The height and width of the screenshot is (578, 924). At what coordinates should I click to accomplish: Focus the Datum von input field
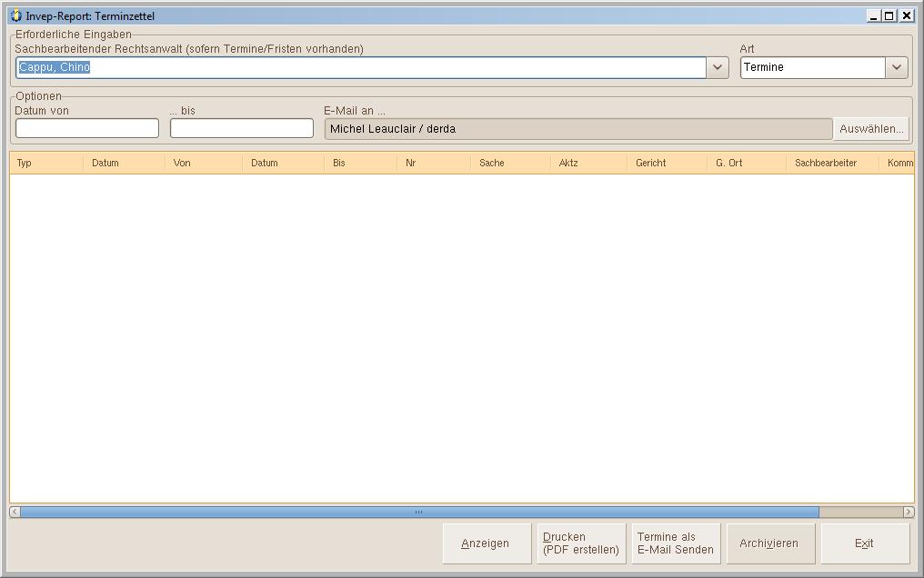[87, 128]
